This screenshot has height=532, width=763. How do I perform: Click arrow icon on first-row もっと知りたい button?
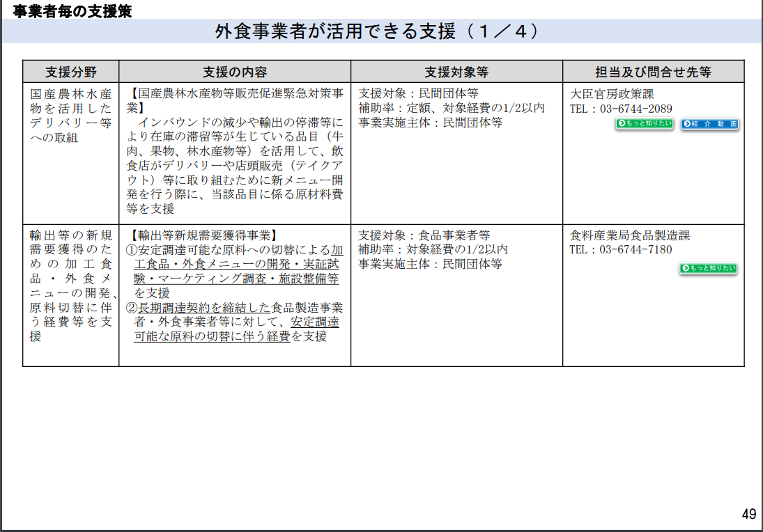point(622,123)
